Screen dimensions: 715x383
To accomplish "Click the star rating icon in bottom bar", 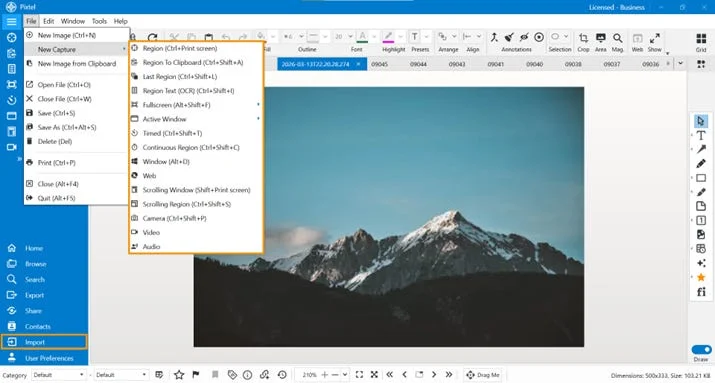I will [x=179, y=375].
